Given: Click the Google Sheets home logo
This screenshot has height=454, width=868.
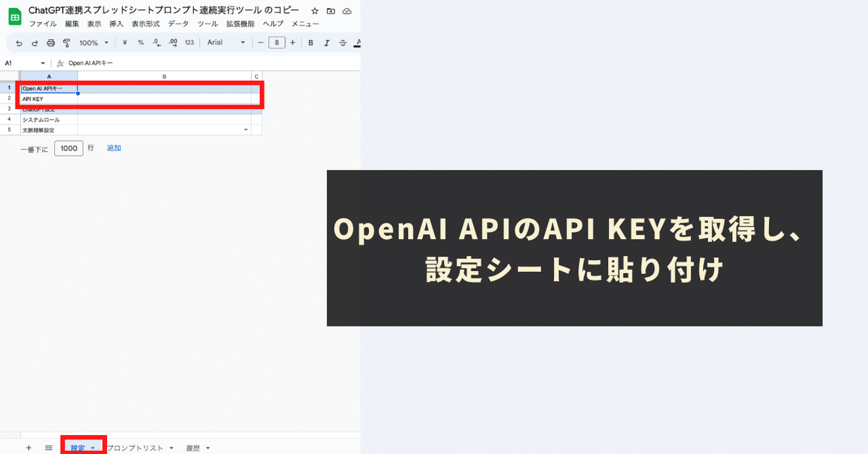Looking at the screenshot, I should (14, 17).
